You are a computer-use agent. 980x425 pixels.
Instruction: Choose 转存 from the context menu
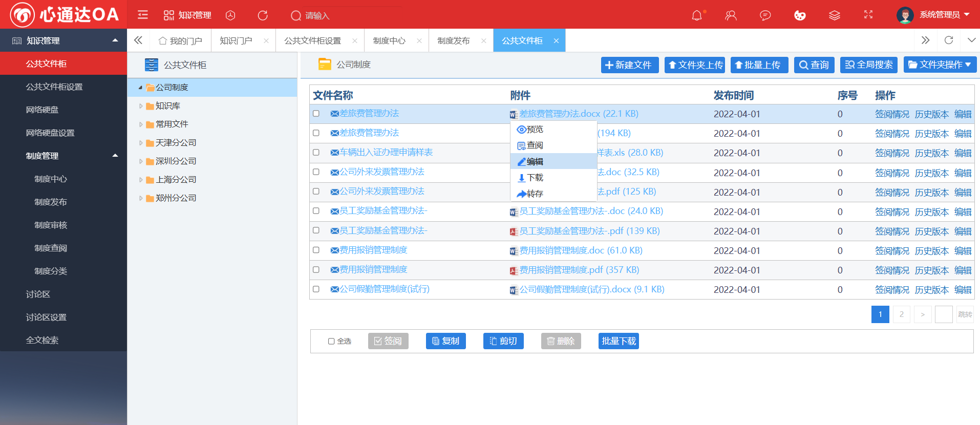pyautogui.click(x=553, y=194)
